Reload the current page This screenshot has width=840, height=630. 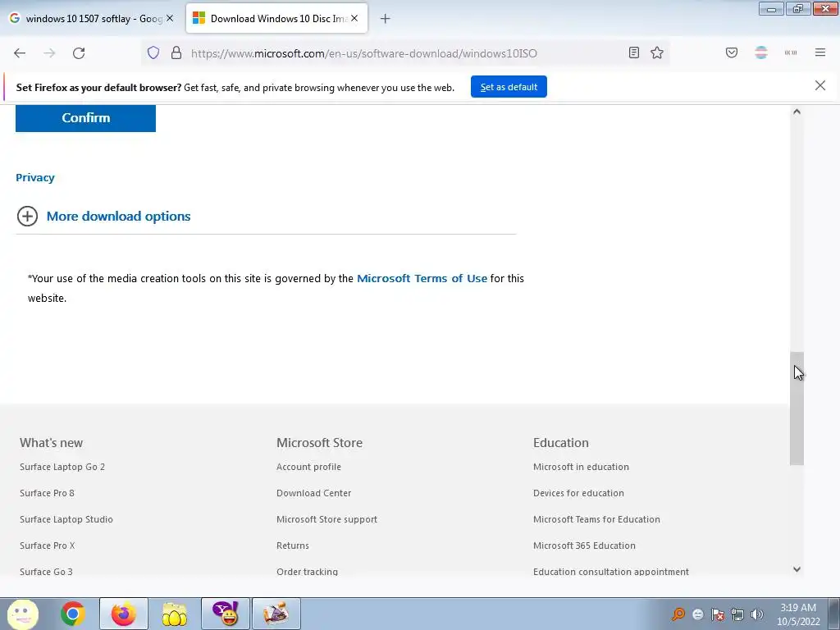click(x=79, y=53)
